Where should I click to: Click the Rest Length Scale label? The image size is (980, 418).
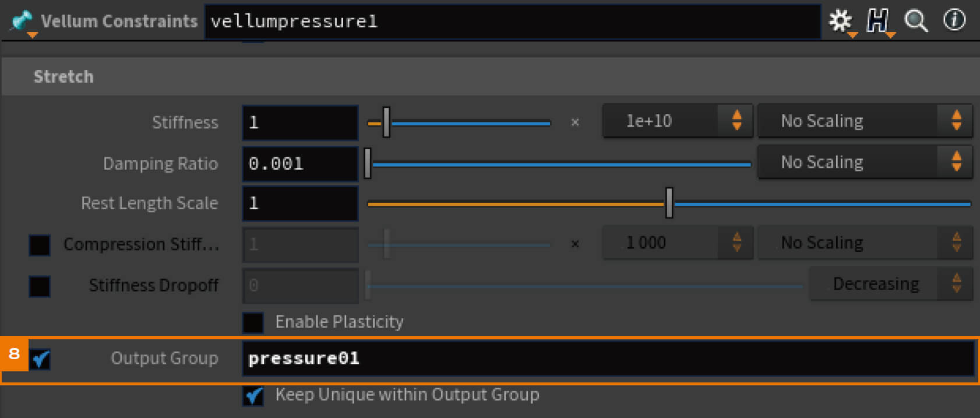tap(150, 203)
